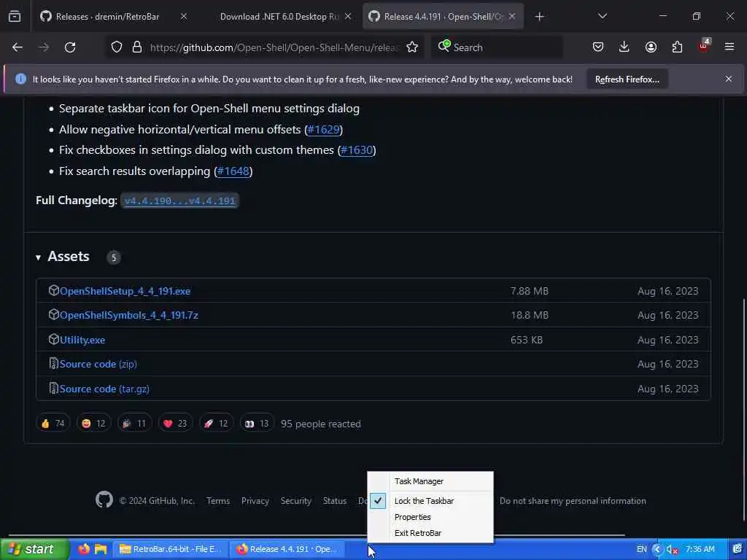Image resolution: width=747 pixels, height=560 pixels.
Task: Open issue #1648 link
Action: (233, 171)
